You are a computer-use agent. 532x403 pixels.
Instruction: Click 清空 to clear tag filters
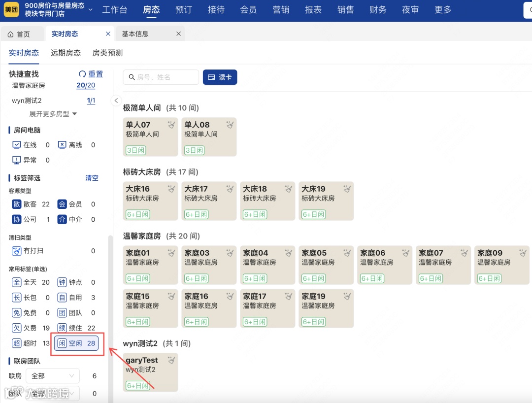tap(92, 178)
